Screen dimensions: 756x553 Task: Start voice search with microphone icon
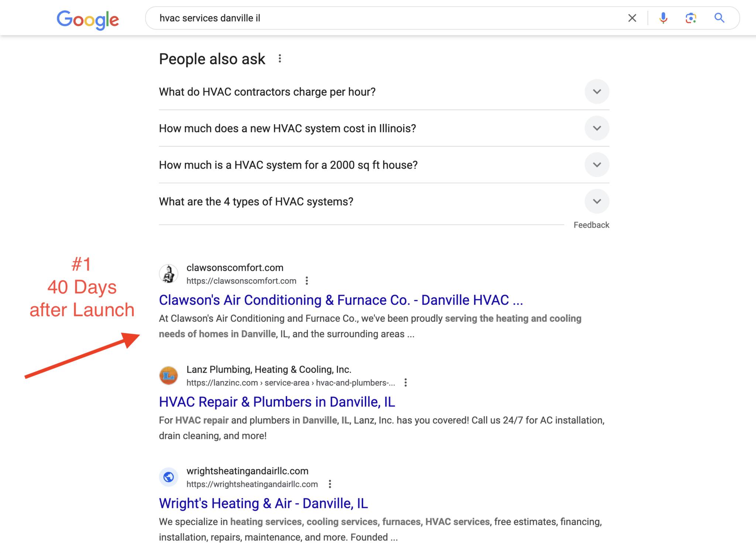point(663,18)
